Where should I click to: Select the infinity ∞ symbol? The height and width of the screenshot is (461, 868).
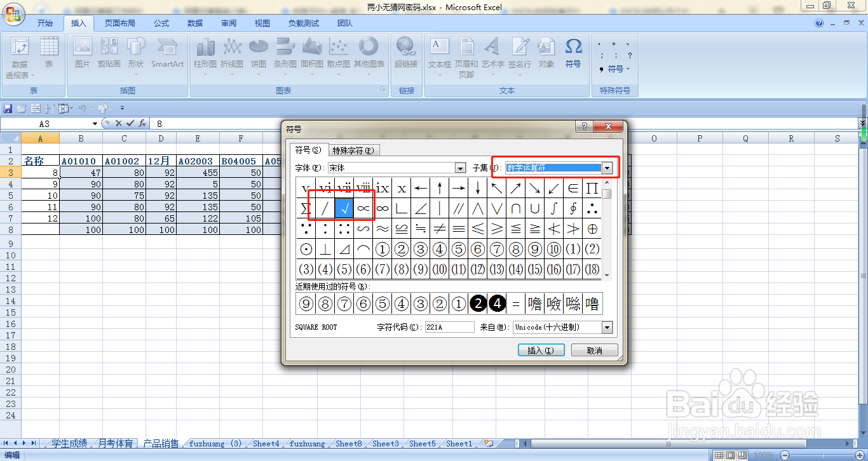tap(383, 208)
